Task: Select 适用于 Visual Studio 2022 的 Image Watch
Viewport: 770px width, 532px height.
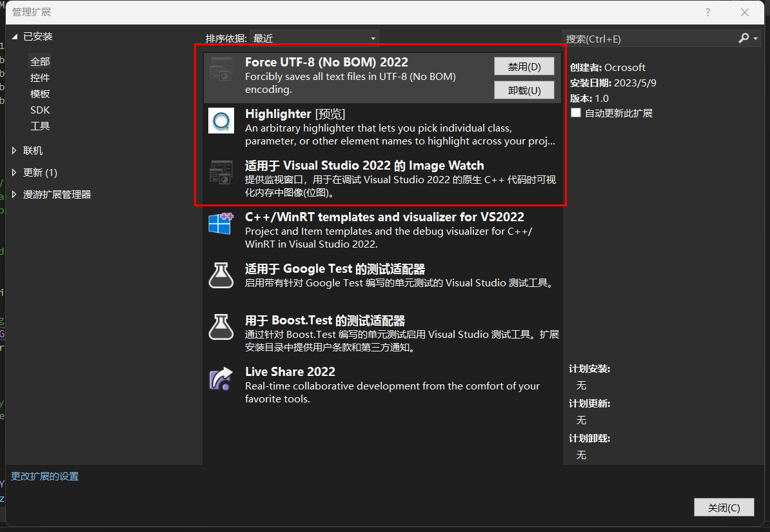Action: coord(364,166)
